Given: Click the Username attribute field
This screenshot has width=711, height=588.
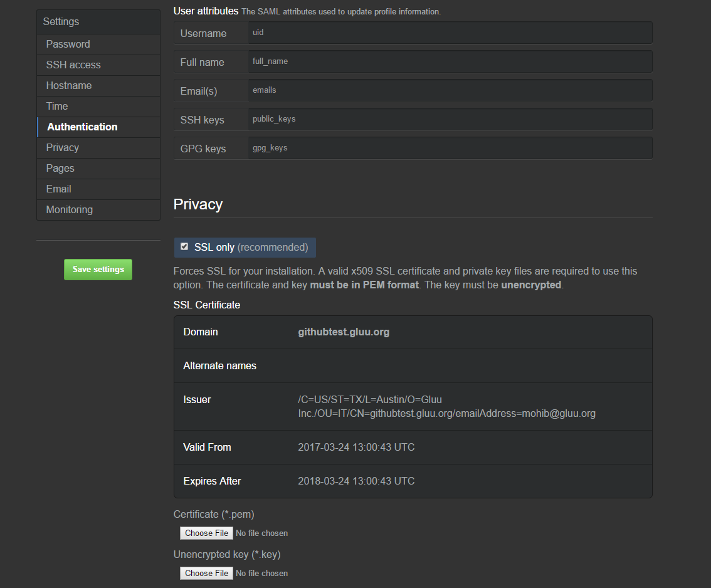Looking at the screenshot, I should point(450,33).
